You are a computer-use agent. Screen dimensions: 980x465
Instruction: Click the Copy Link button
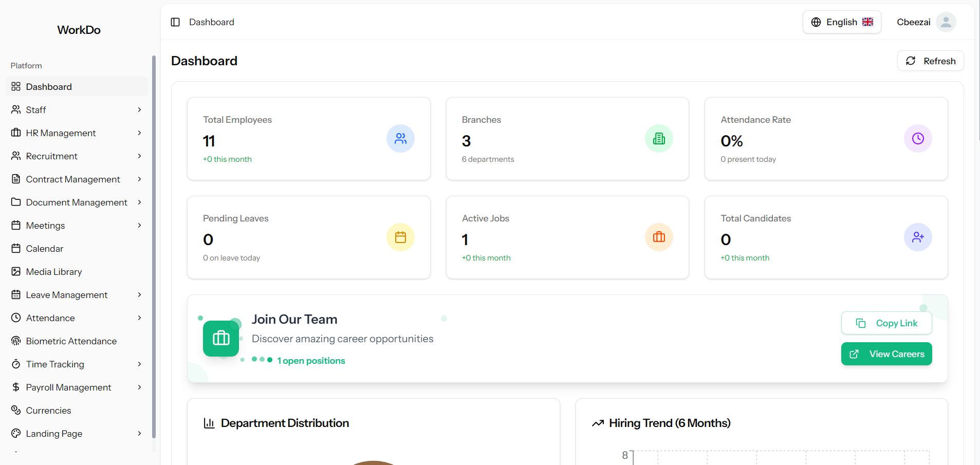(886, 323)
